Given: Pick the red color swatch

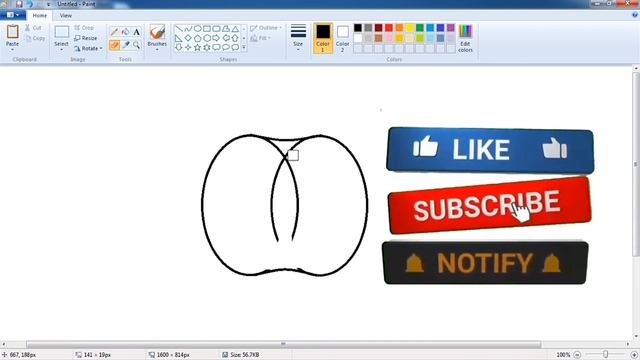Looking at the screenshot, I should (389, 28).
